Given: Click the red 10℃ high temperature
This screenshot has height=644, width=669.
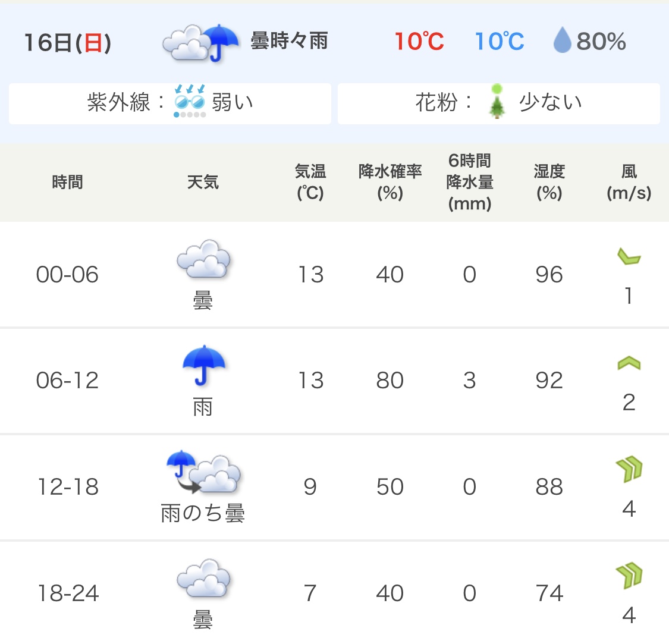Looking at the screenshot, I should 419,42.
